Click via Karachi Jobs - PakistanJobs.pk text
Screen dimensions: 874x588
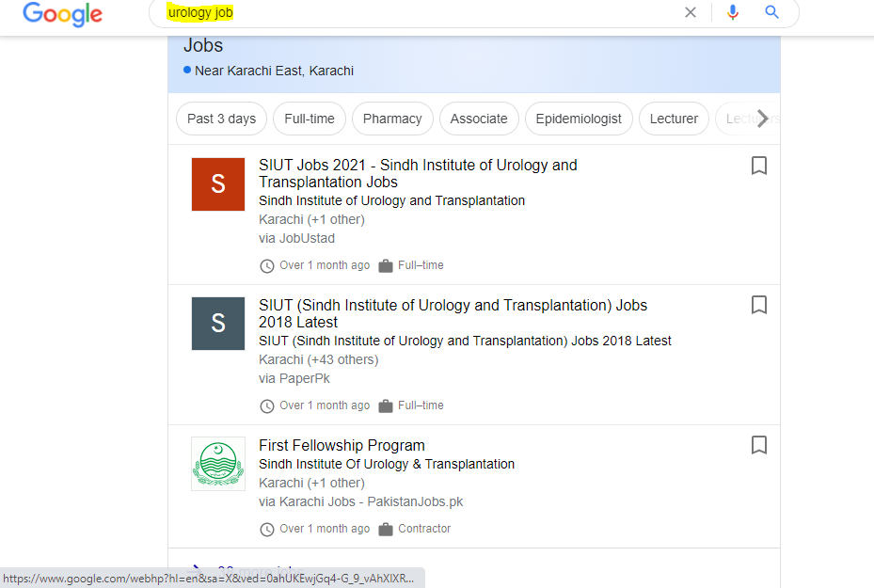[x=360, y=501]
